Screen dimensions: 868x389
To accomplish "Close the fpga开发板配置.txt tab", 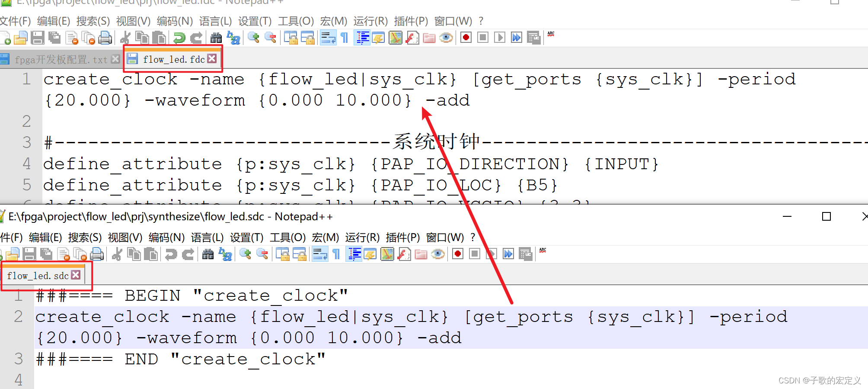I will tap(115, 59).
